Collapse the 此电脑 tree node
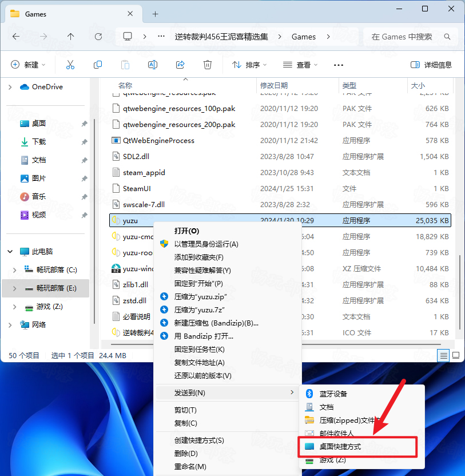The height and width of the screenshot is (476, 465). [x=10, y=251]
